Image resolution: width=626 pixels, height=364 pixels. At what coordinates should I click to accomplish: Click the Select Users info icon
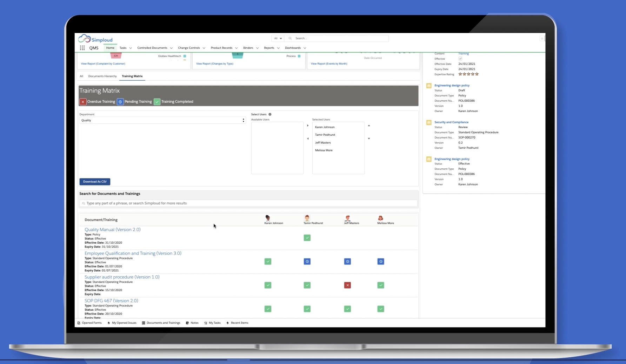270,114
